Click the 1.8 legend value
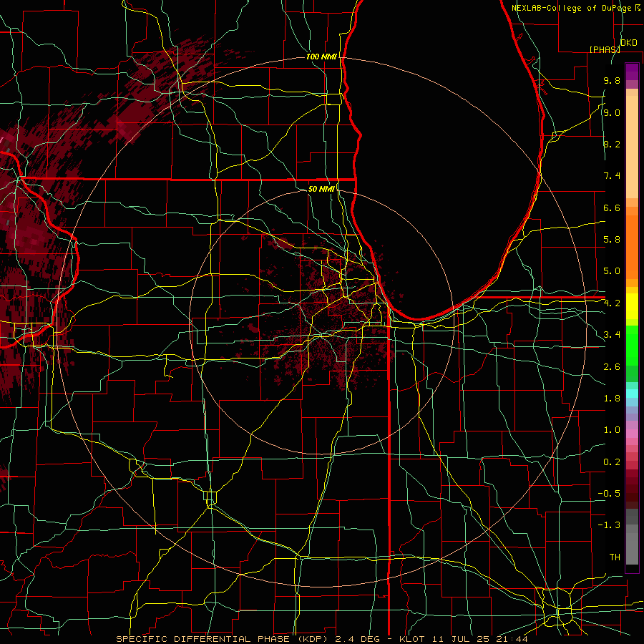This screenshot has height=644, width=644. (x=612, y=399)
